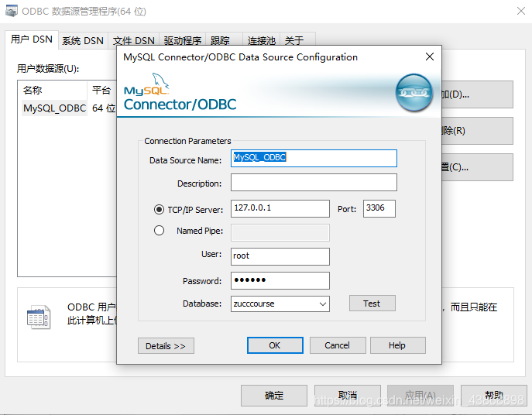The width and height of the screenshot is (532, 415).
Task: Open the 跟踪 tab
Action: [x=224, y=41]
